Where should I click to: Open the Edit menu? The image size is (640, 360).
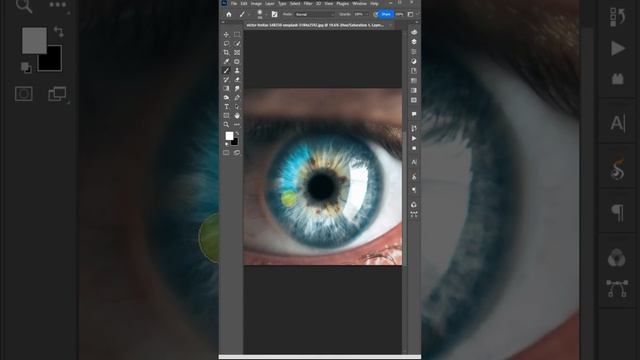(x=244, y=4)
